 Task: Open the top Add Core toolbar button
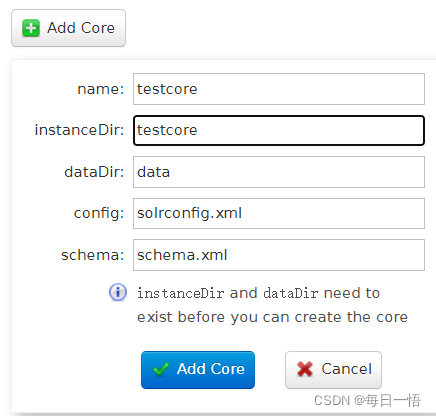68,28
